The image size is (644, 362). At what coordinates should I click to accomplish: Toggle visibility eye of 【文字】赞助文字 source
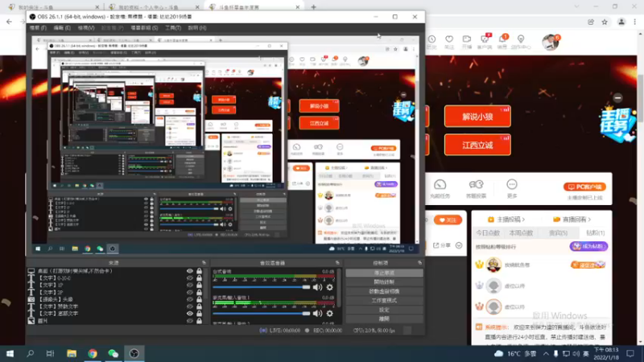[x=190, y=306]
